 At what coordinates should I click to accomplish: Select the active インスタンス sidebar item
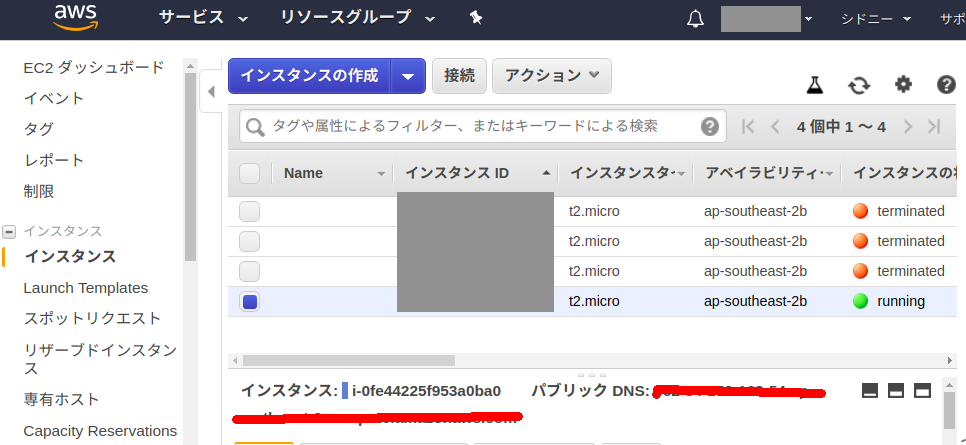(x=70, y=256)
